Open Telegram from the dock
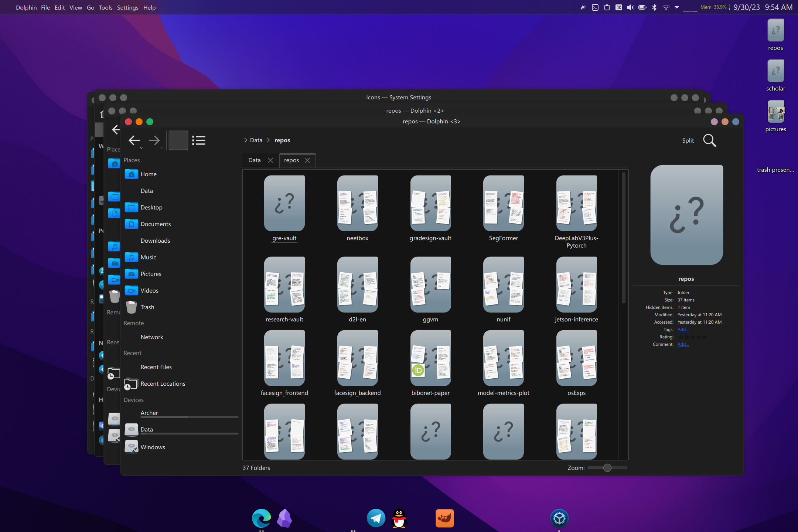Viewport: 798px width, 532px height. point(376,518)
